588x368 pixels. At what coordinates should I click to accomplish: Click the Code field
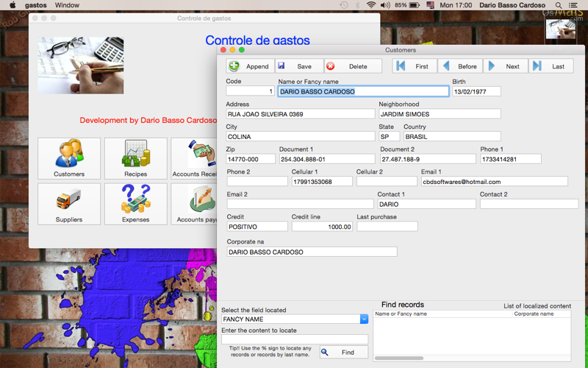point(250,91)
